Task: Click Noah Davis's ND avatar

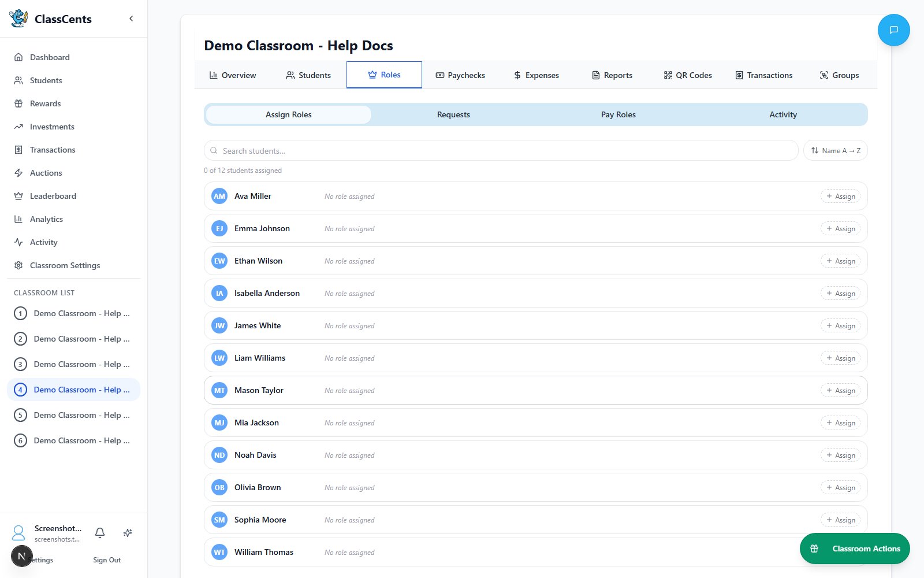Action: point(219,455)
